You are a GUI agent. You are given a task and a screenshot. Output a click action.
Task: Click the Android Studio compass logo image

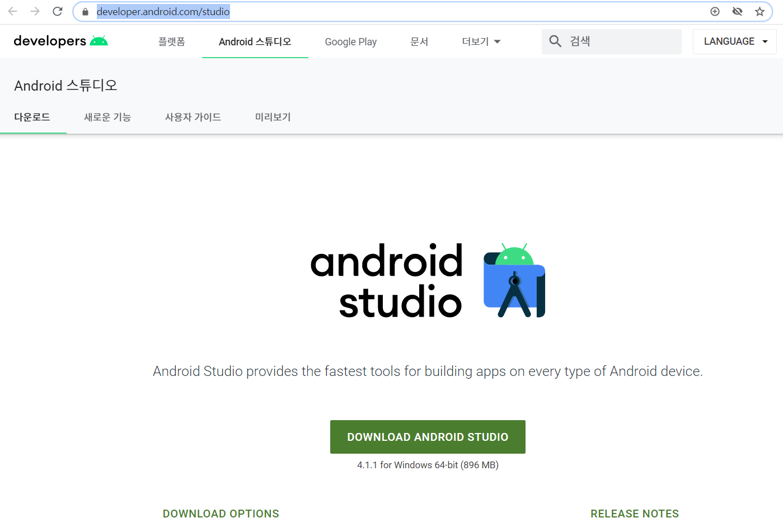point(514,280)
